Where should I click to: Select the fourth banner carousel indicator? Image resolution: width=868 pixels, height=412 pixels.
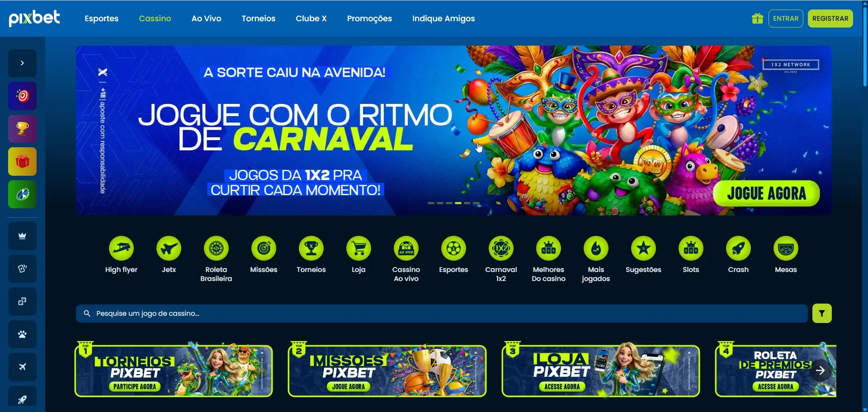[x=458, y=203]
